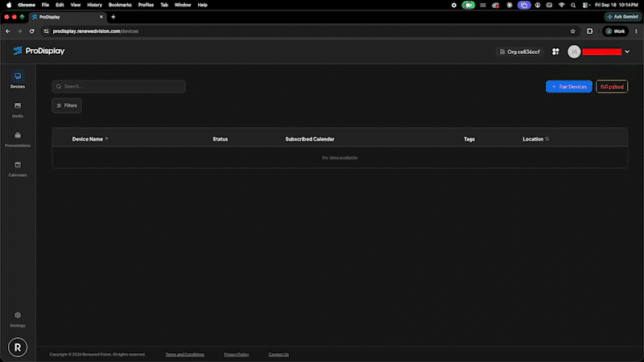The height and width of the screenshot is (362, 644).
Task: Click the date and time clock
Action: (617, 5)
